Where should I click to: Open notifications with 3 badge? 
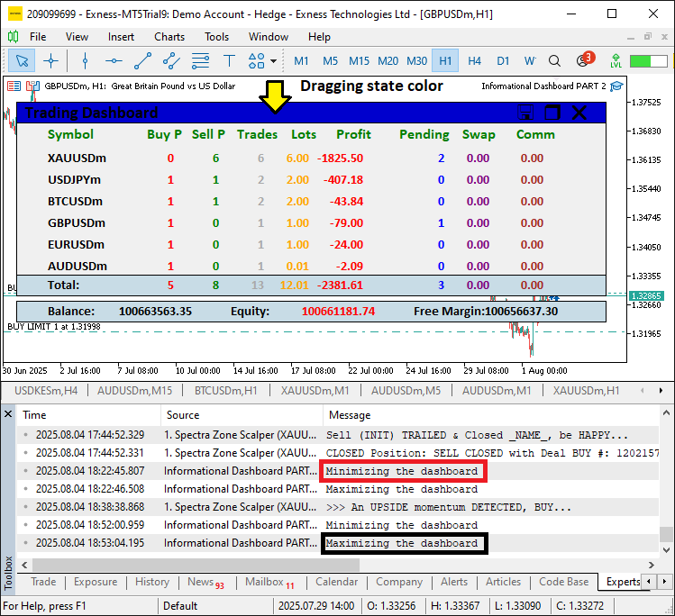click(584, 59)
